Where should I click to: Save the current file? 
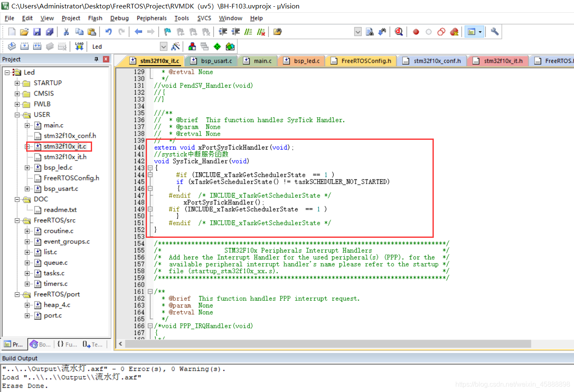(37, 32)
